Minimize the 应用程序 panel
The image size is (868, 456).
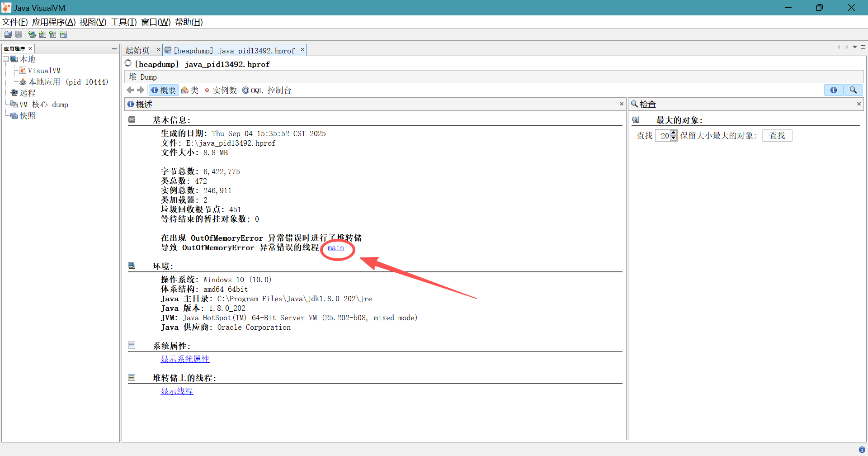pos(114,48)
